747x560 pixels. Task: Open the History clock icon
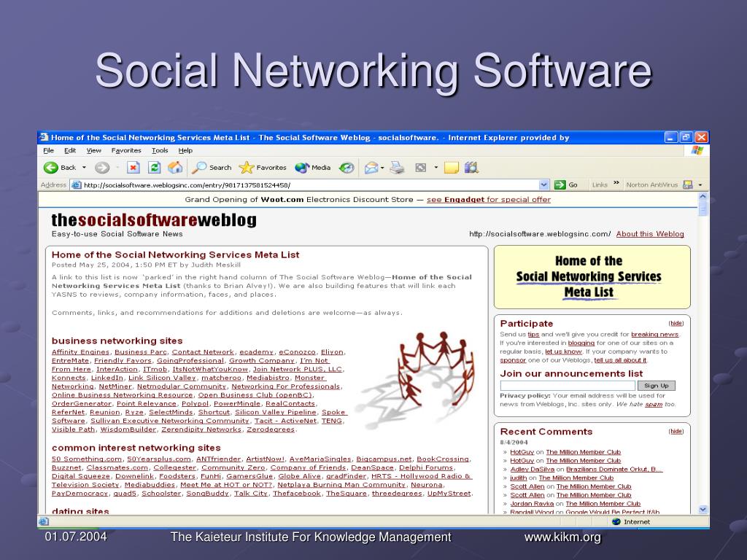[x=347, y=168]
